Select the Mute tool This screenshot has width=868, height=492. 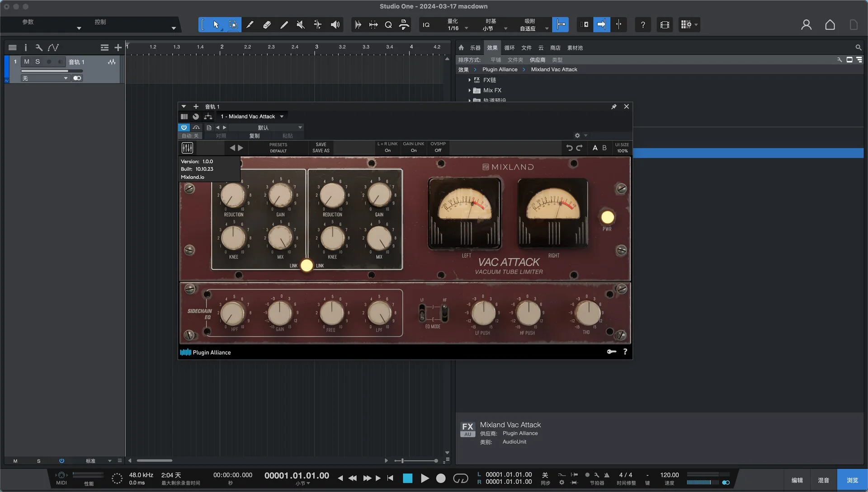(x=301, y=24)
